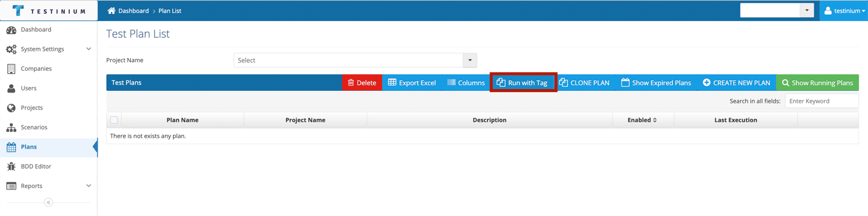Screen dimensions: 868x216
Task: Click the copy icon on Run with Tag
Action: [x=501, y=82]
